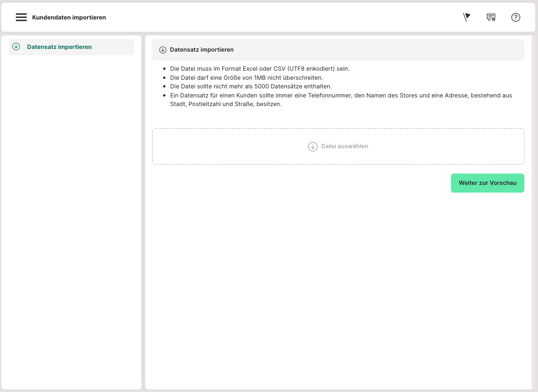The image size is (538, 392).
Task: Select sidebar item "Datensatz importieren"
Action: click(59, 47)
